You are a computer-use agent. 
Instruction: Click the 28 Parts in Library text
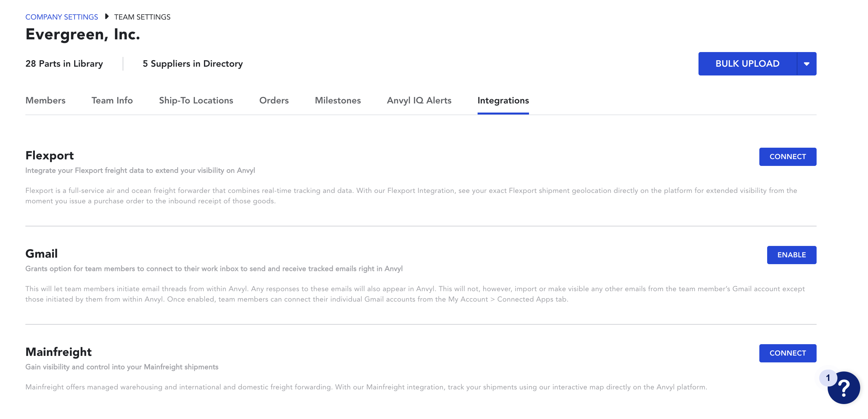point(64,64)
